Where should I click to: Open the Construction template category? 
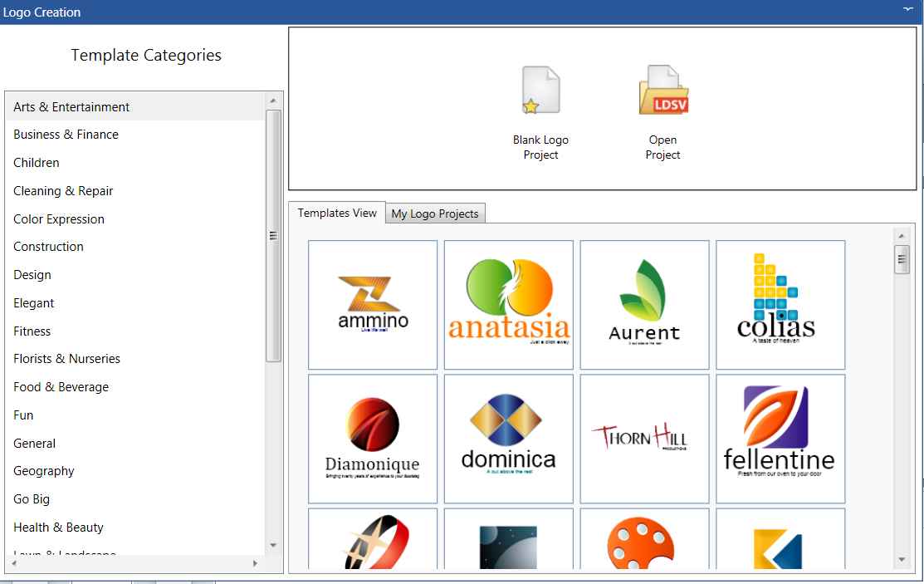click(48, 247)
